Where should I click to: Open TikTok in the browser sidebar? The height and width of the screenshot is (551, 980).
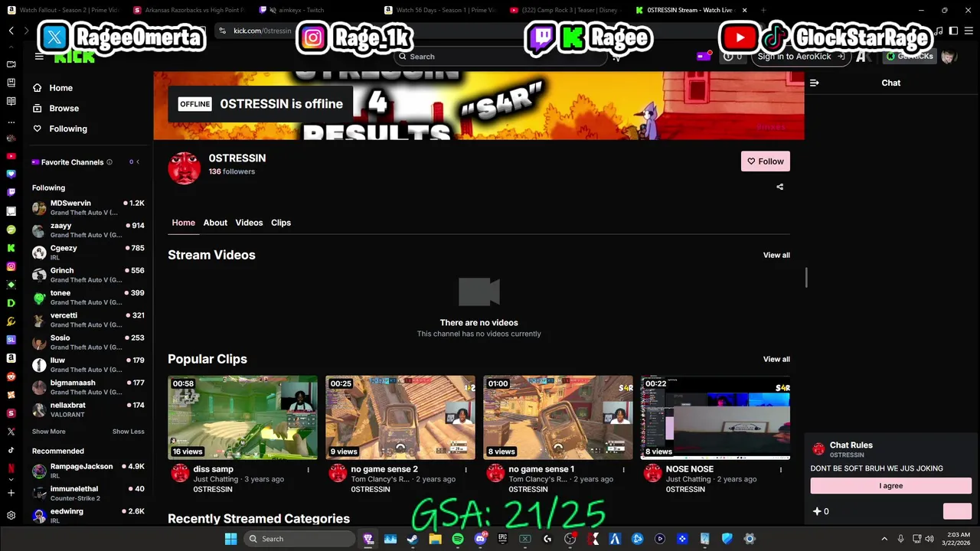(x=11, y=450)
